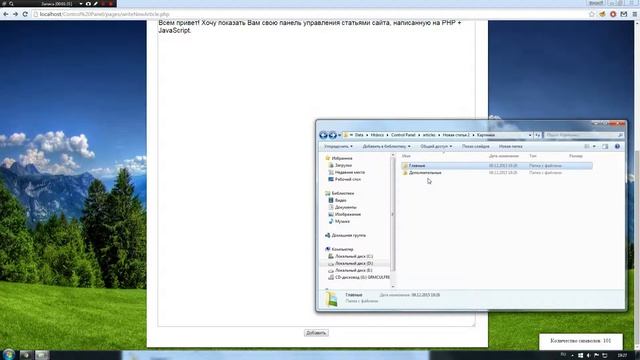The width and height of the screenshot is (640, 360).
Task: Open view options dropdown arrow in Explorer
Action: pos(594,146)
